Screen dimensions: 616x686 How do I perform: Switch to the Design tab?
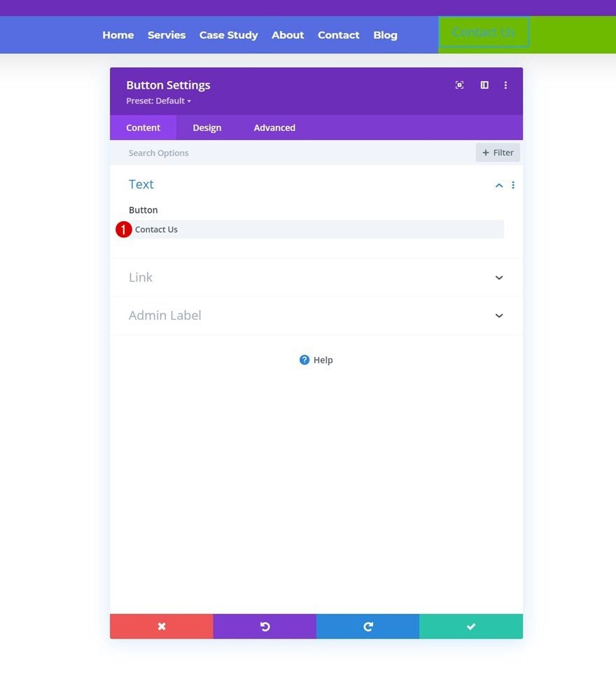click(207, 127)
